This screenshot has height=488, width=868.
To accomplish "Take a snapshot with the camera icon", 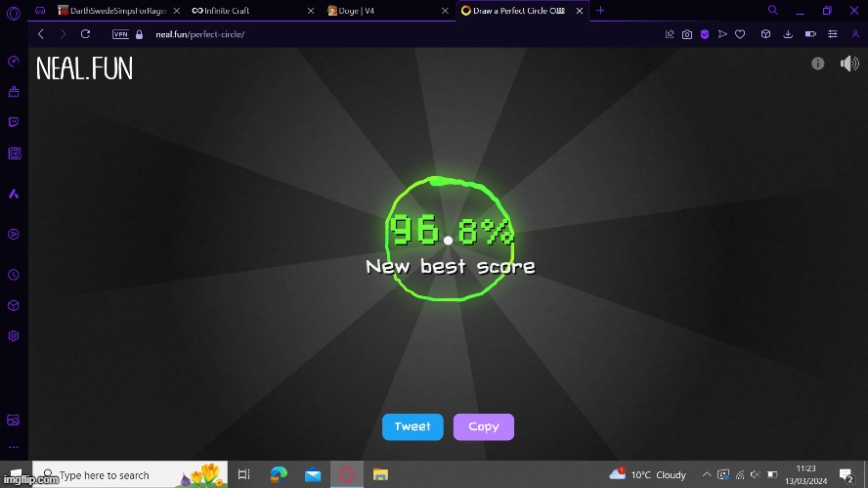I will pyautogui.click(x=687, y=34).
